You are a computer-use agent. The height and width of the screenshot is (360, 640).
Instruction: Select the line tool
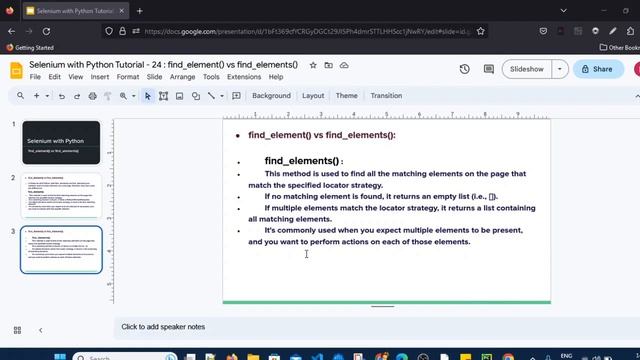pyautogui.click(x=211, y=96)
